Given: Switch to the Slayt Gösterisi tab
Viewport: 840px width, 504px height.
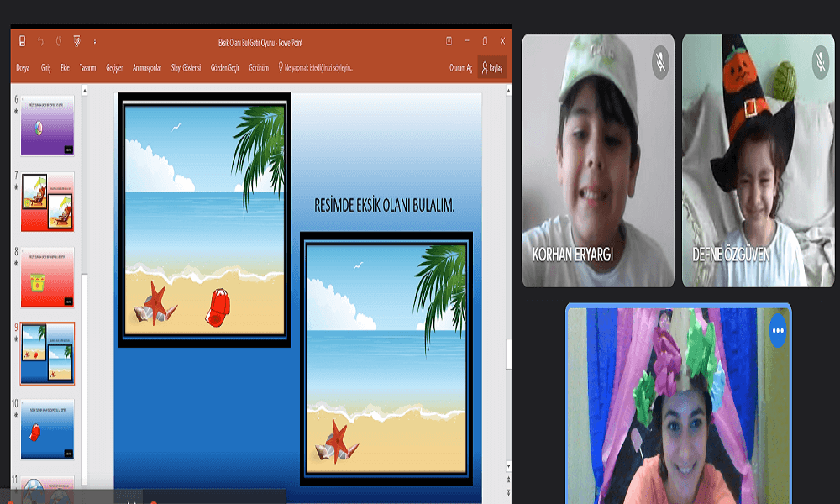Looking at the screenshot, I should click(186, 68).
